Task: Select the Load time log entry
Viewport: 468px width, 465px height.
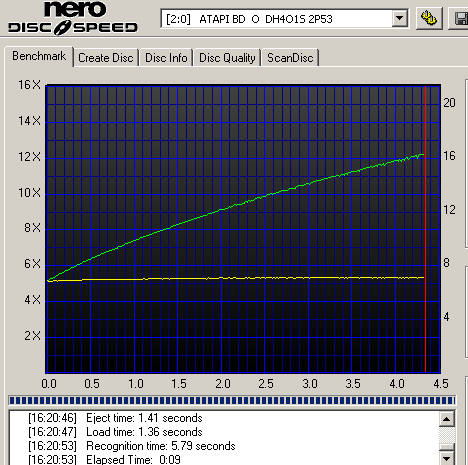Action: pos(115,432)
